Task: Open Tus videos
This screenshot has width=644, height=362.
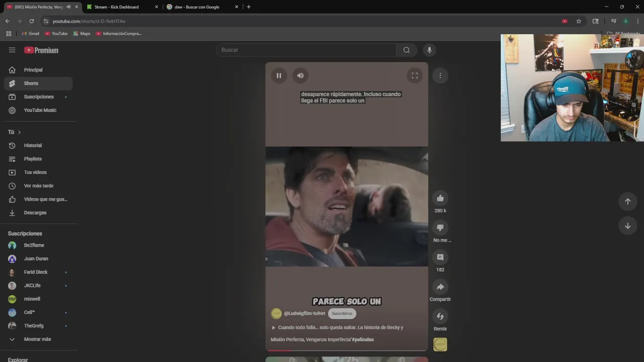Action: click(x=38, y=172)
